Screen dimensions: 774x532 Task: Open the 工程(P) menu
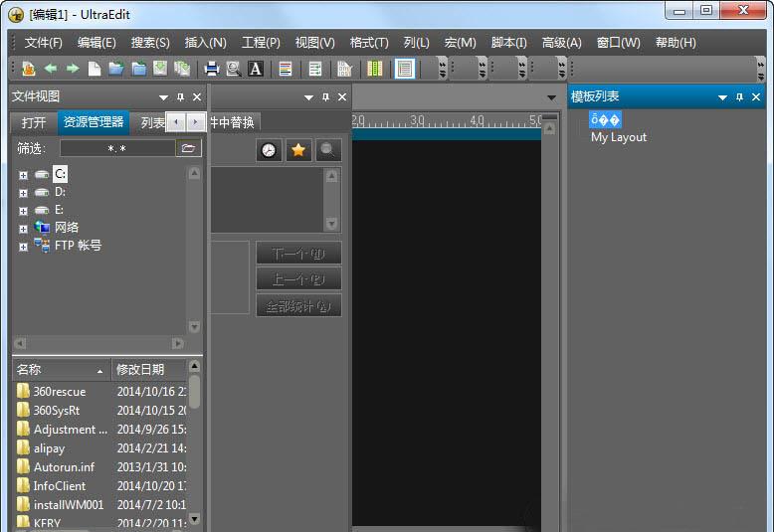click(261, 43)
